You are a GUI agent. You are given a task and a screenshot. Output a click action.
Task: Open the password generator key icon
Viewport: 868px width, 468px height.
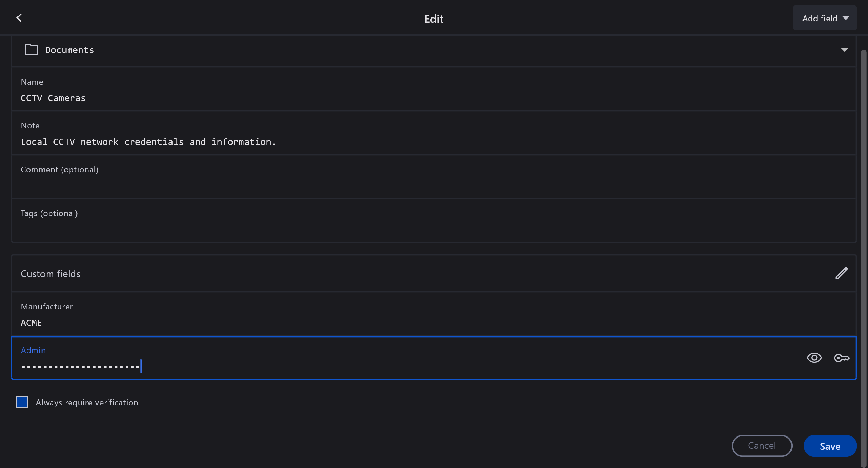(x=842, y=358)
